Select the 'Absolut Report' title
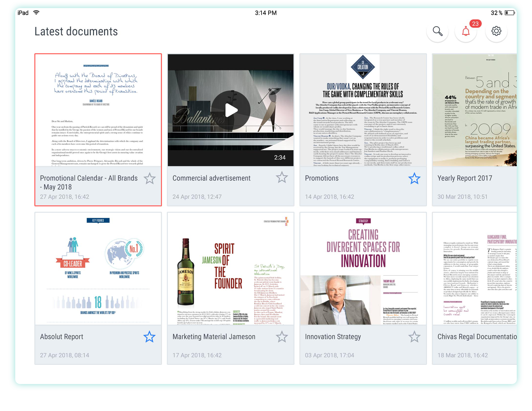Image resolution: width=532 pixels, height=411 pixels. coord(62,337)
